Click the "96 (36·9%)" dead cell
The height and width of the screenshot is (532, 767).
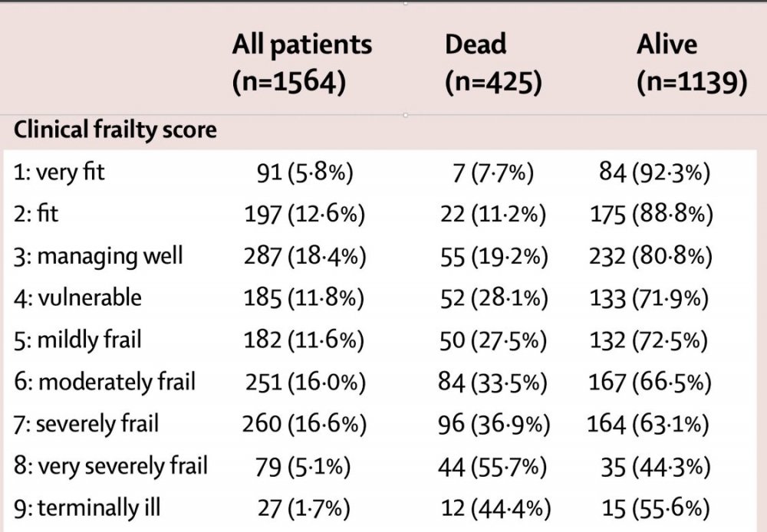[495, 422]
